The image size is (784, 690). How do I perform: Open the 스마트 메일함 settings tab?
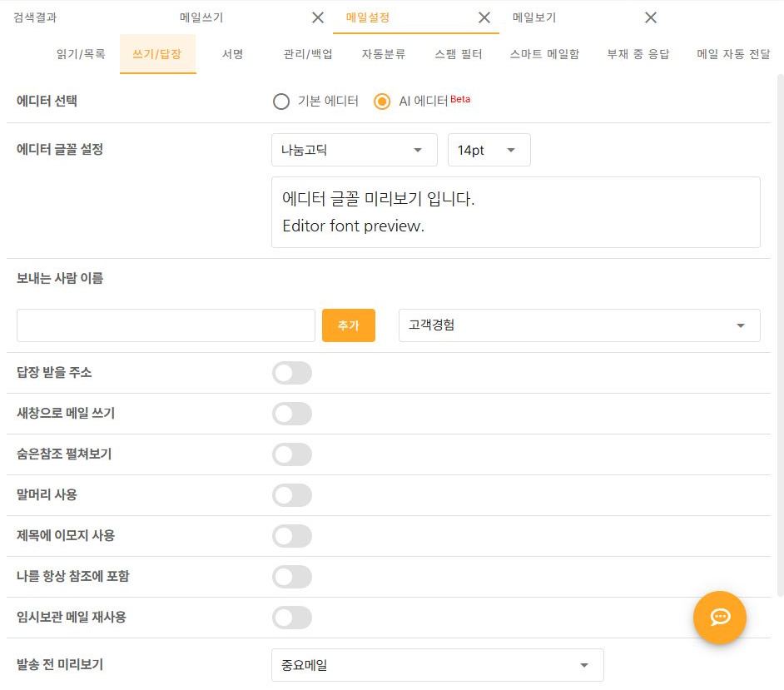[x=544, y=54]
